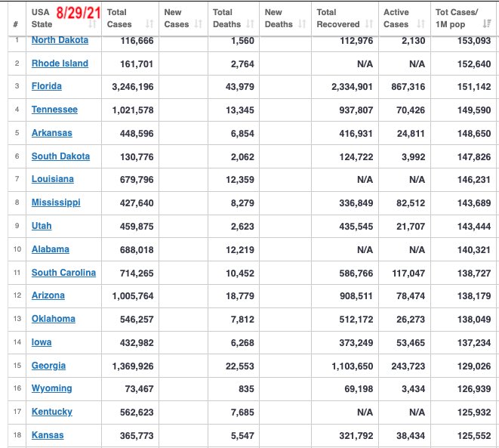Sort by Active Cases column arrows
Viewport: 499px width, 448px height.
(421, 24)
